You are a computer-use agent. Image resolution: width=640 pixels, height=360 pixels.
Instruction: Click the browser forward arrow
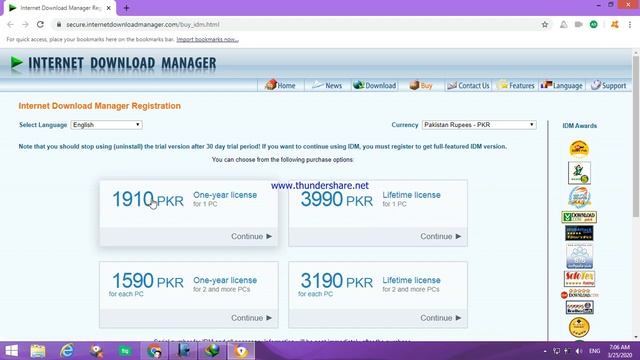[x=25, y=24]
